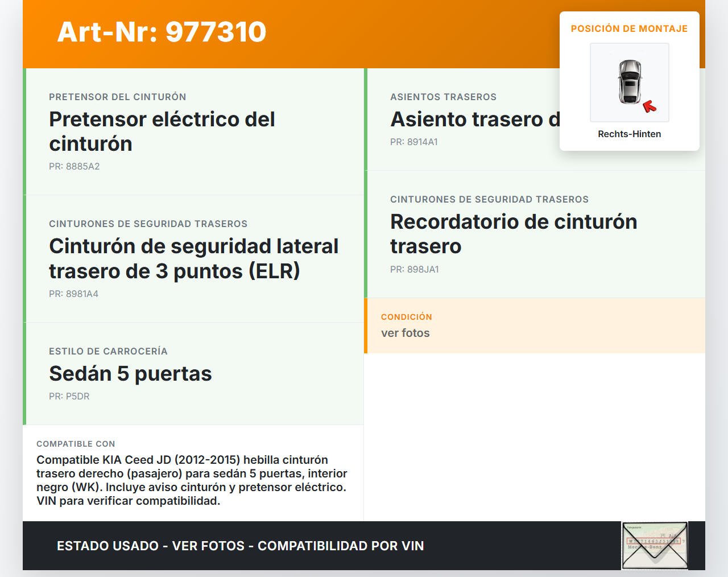
Task: Click the 'Posición de montaje' header
Action: tap(629, 29)
